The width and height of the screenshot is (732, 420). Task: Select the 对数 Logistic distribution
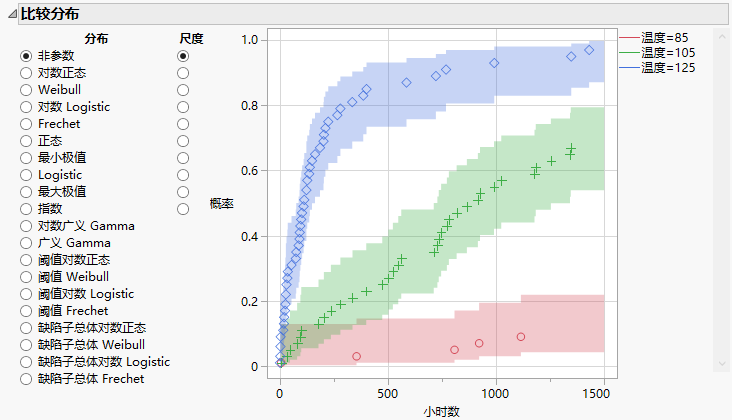26,107
